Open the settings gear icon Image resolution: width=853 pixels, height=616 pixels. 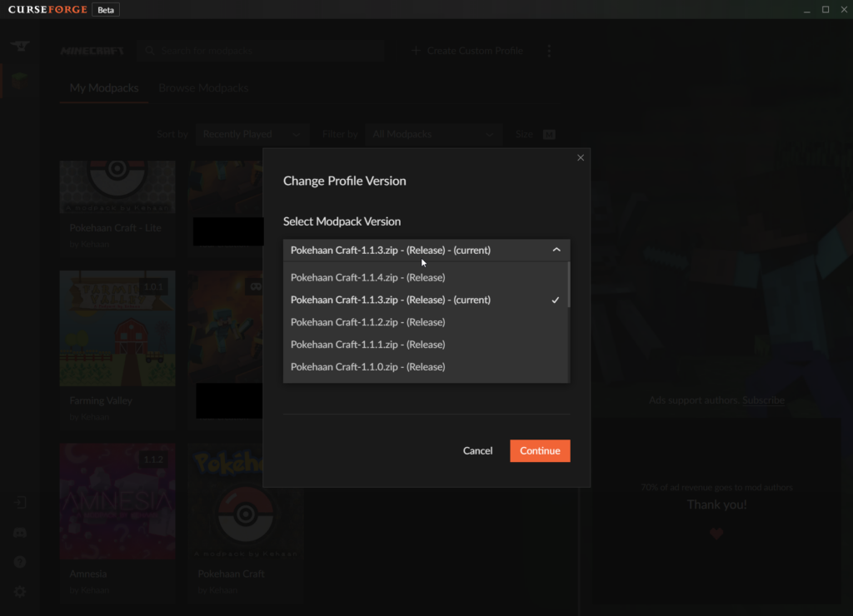(20, 592)
